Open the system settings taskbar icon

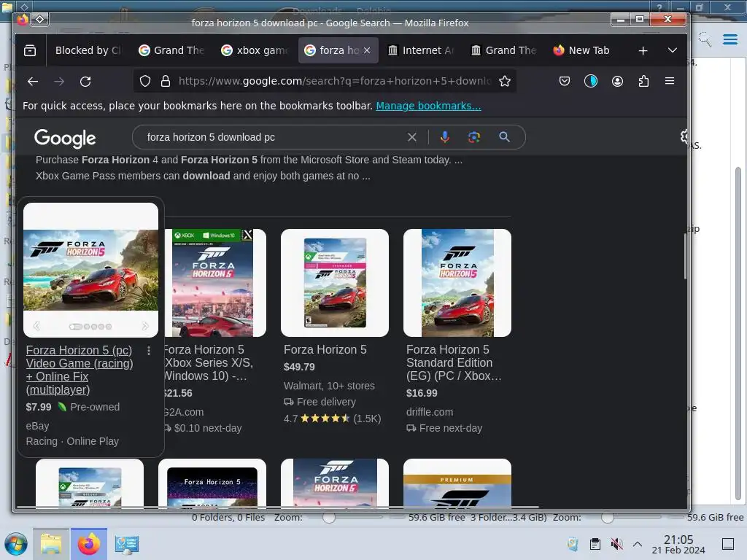[127, 544]
